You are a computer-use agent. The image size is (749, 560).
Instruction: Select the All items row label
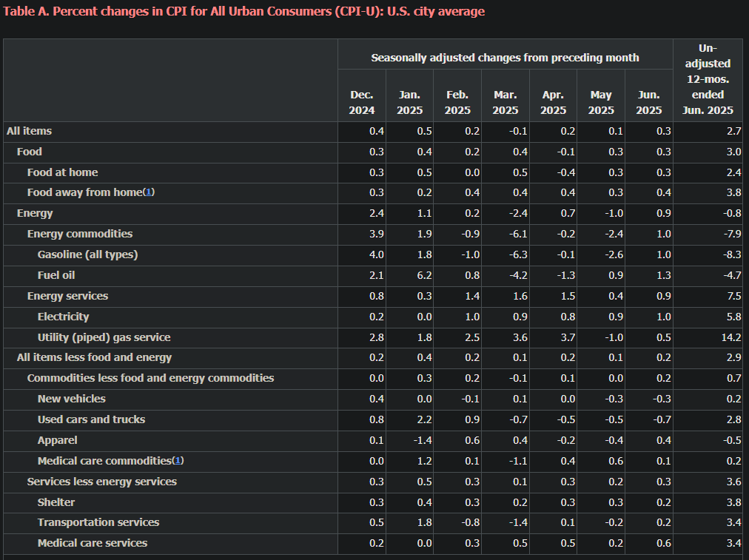[x=29, y=131]
